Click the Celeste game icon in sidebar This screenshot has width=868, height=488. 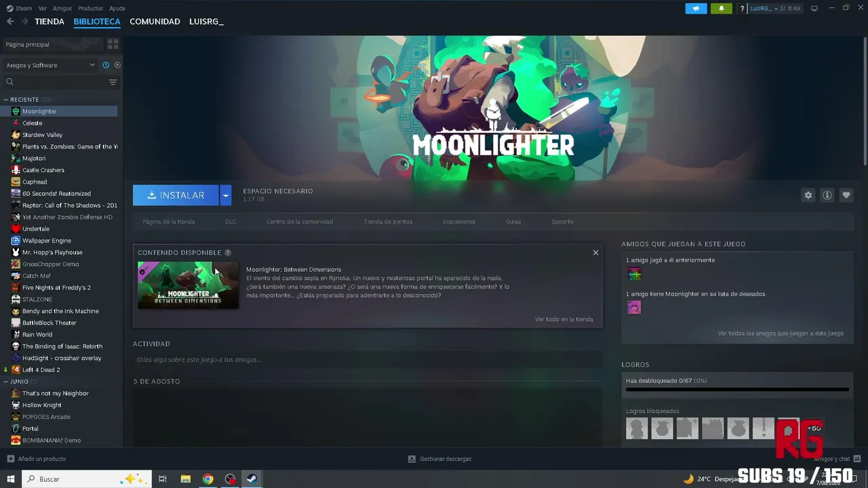tap(16, 123)
